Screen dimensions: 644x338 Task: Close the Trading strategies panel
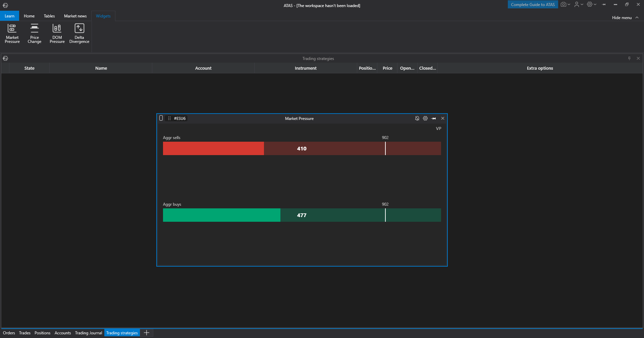point(638,58)
